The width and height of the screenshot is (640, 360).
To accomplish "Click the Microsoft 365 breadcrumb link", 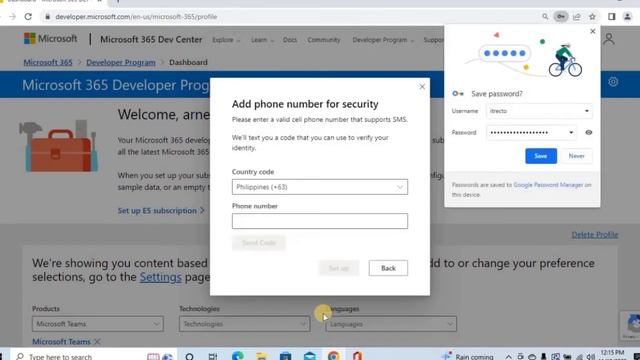I will pyautogui.click(x=48, y=62).
